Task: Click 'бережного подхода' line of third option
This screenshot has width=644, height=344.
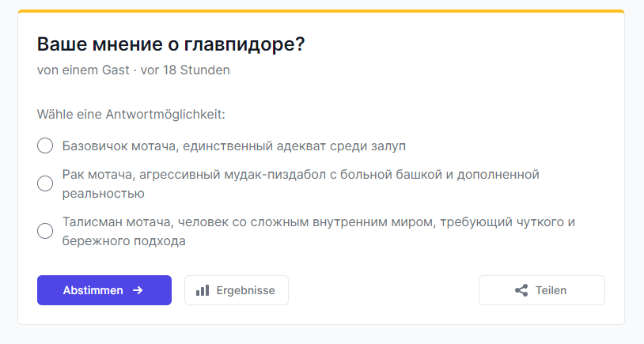Action: pyautogui.click(x=124, y=241)
